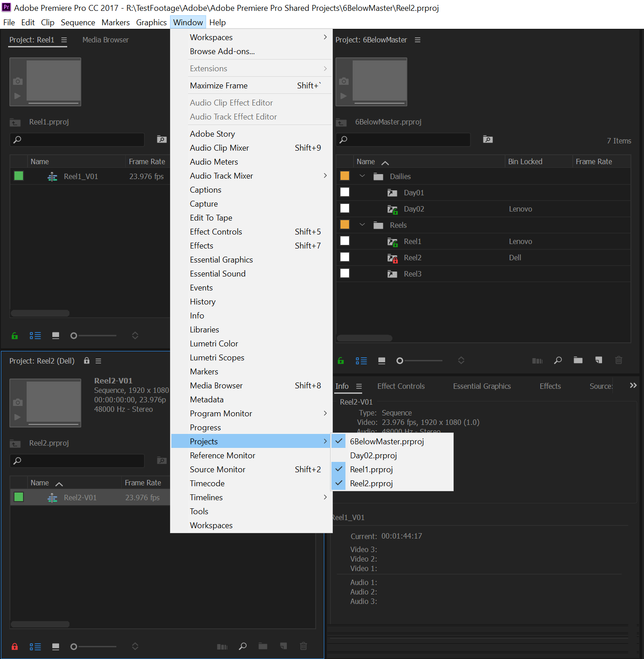Click Day01 white label box
The width and height of the screenshot is (644, 659).
pyautogui.click(x=345, y=192)
